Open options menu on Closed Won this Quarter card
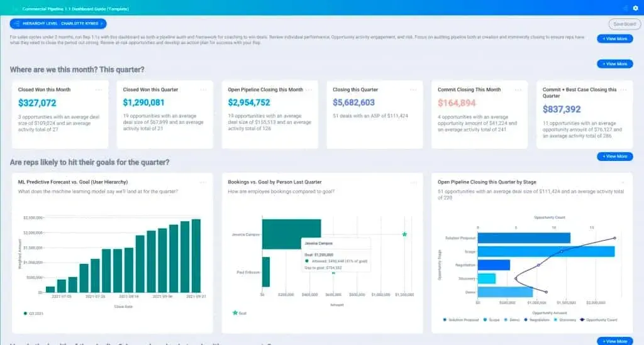Viewport: 644px width, 345px height. (204, 89)
